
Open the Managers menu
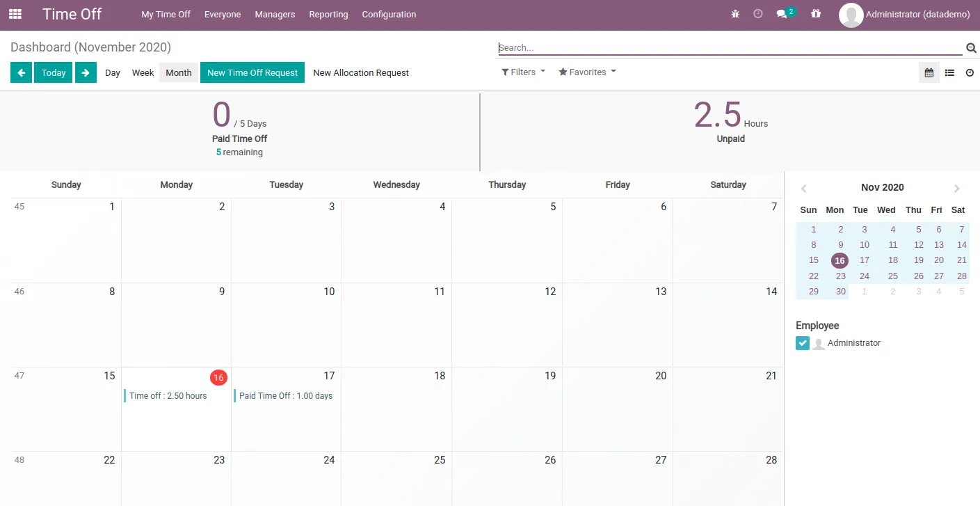275,14
